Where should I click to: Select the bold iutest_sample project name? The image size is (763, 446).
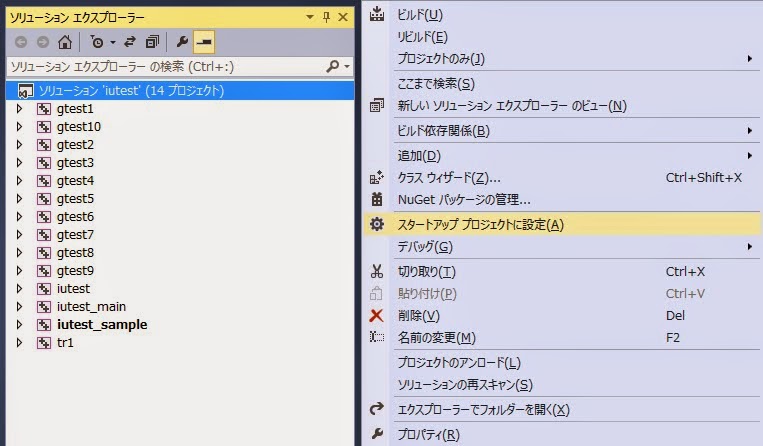pyautogui.click(x=102, y=325)
